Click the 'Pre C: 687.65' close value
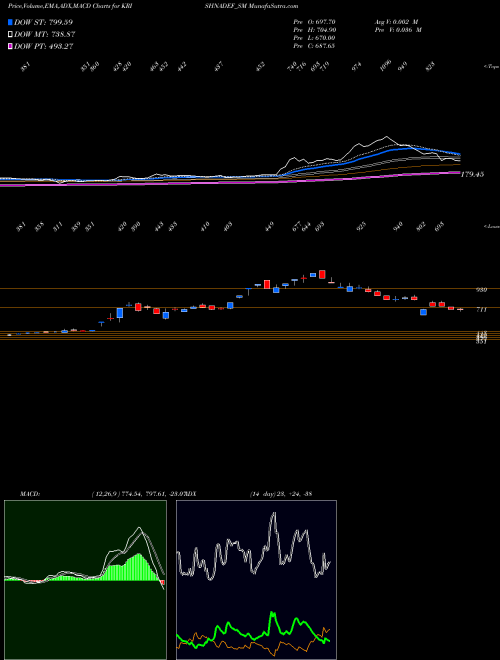Screen dimensions: 500x660 314,46
